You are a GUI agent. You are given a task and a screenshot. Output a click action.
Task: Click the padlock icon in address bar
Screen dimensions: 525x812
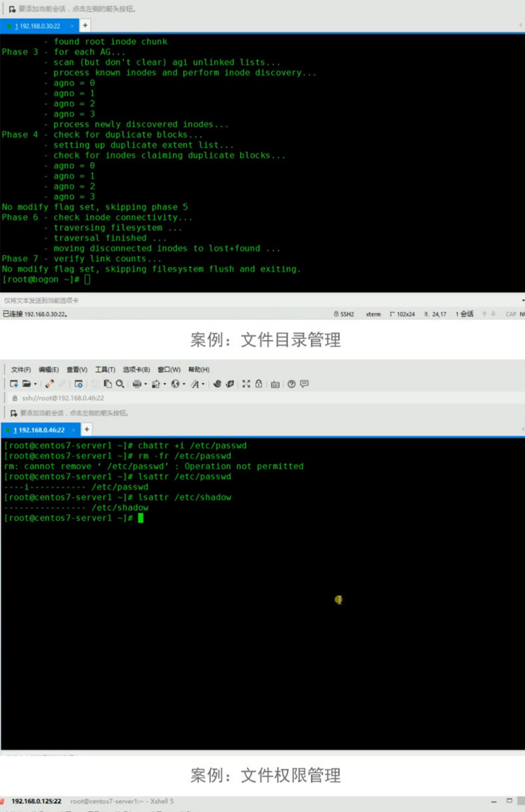[15, 398]
